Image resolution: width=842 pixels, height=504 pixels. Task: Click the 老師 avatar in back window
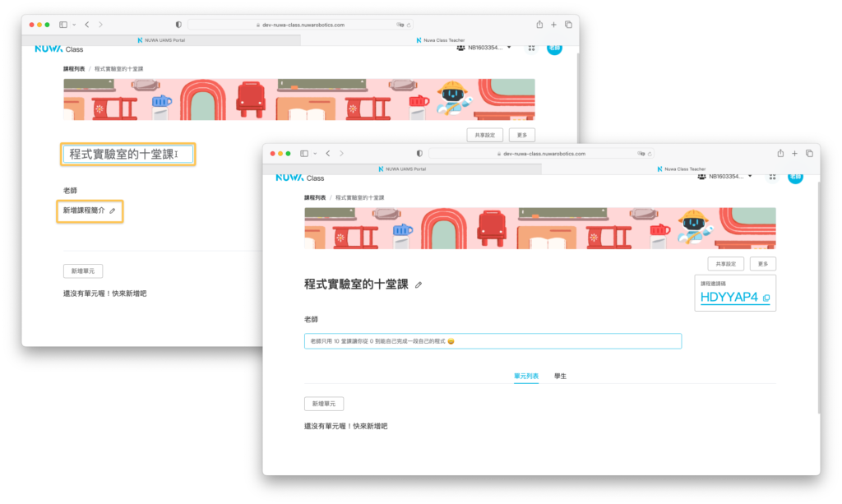pyautogui.click(x=554, y=49)
